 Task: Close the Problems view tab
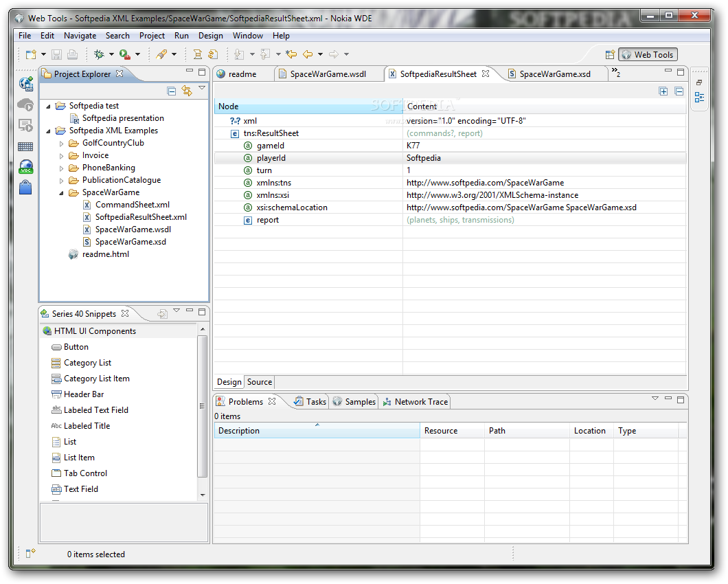272,401
